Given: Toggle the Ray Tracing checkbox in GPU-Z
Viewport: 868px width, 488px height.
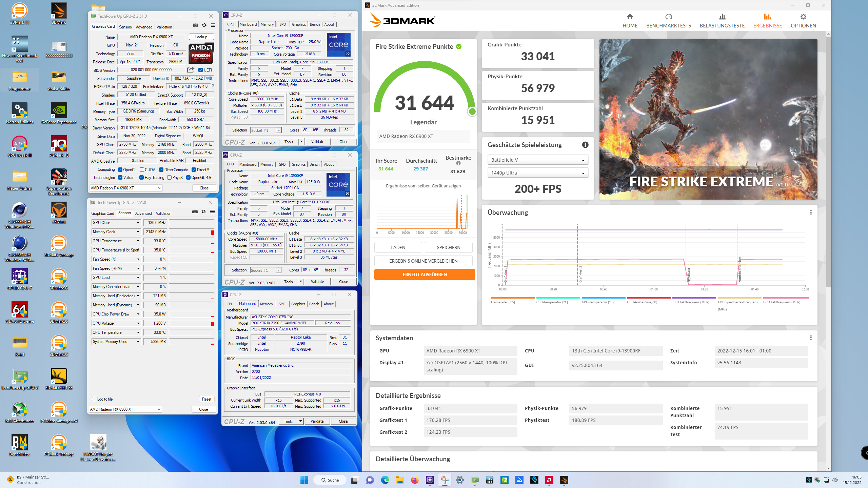Looking at the screenshot, I should pyautogui.click(x=141, y=178).
